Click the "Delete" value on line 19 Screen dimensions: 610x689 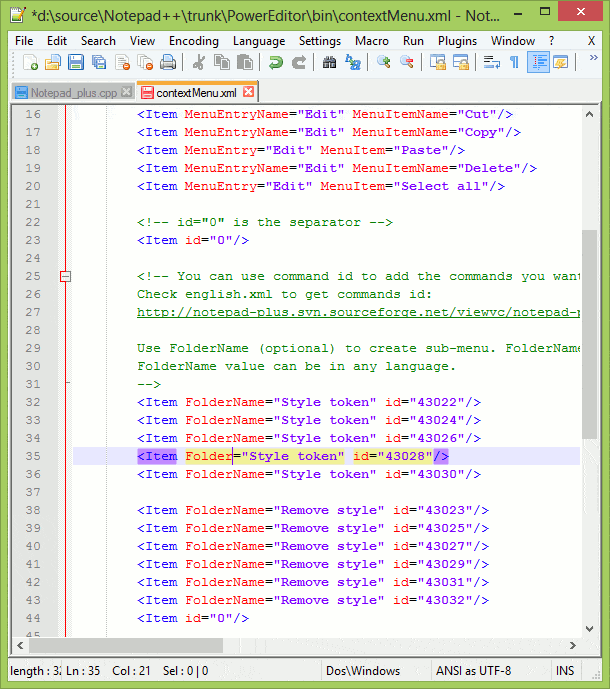(489, 168)
